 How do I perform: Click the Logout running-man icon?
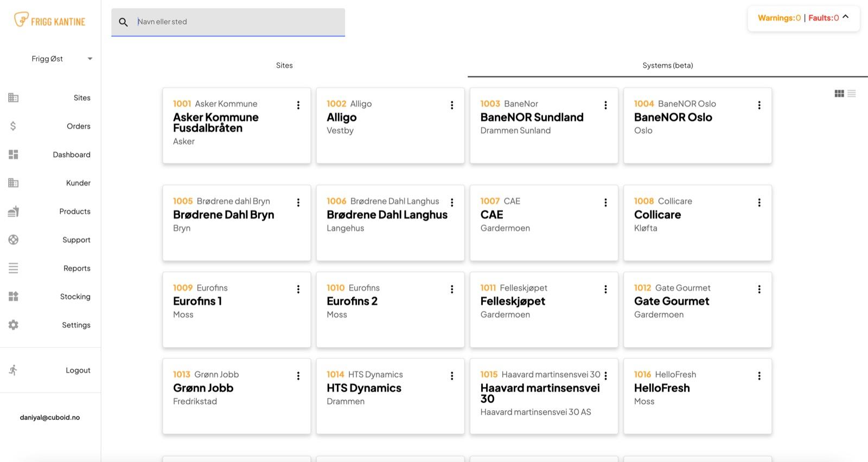point(14,370)
